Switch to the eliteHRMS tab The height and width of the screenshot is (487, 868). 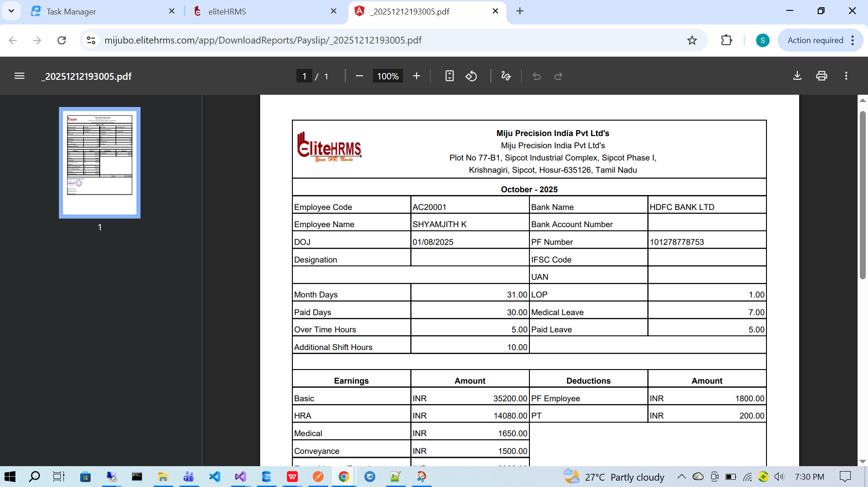227,11
